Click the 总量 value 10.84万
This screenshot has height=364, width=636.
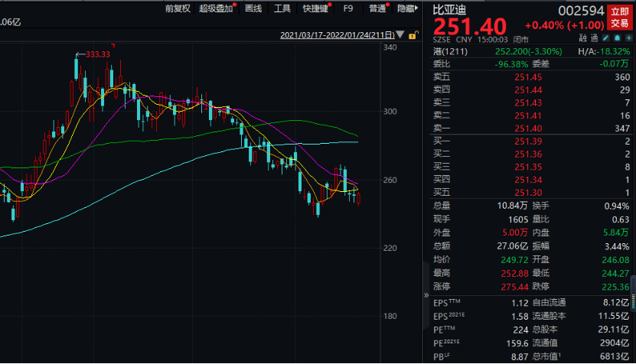click(513, 206)
